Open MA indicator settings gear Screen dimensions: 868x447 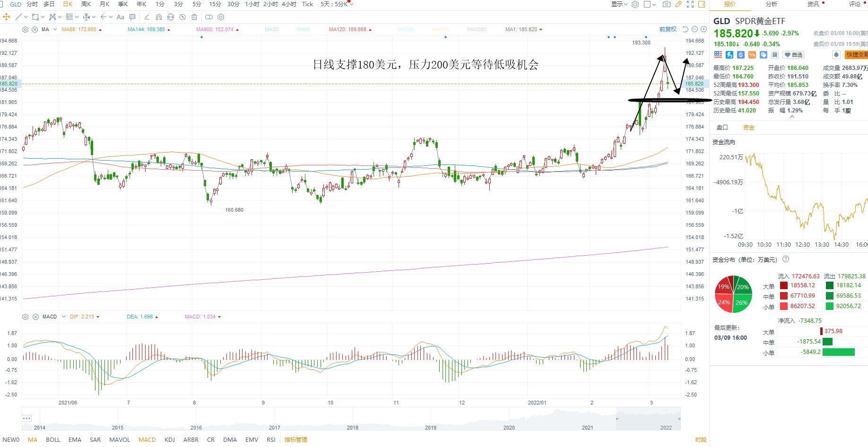click(x=25, y=29)
